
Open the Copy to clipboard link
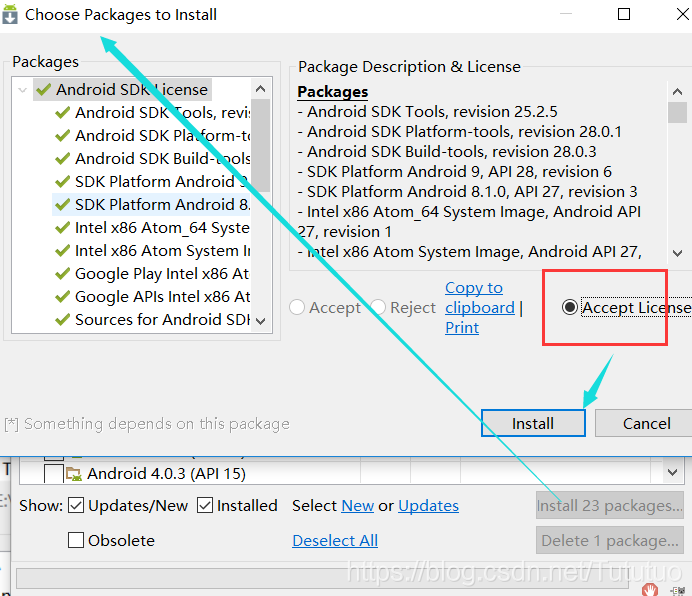click(x=480, y=298)
